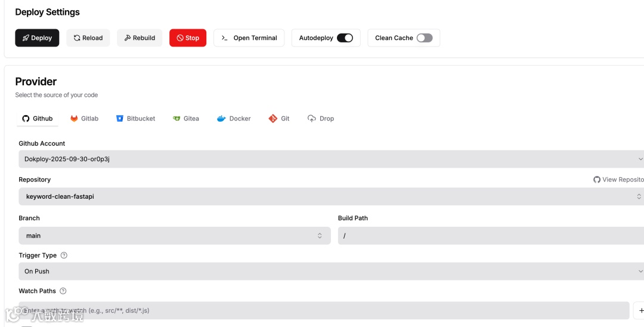Switch to the Docker provider tab
Image resolution: width=644 pixels, height=327 pixels.
point(234,118)
